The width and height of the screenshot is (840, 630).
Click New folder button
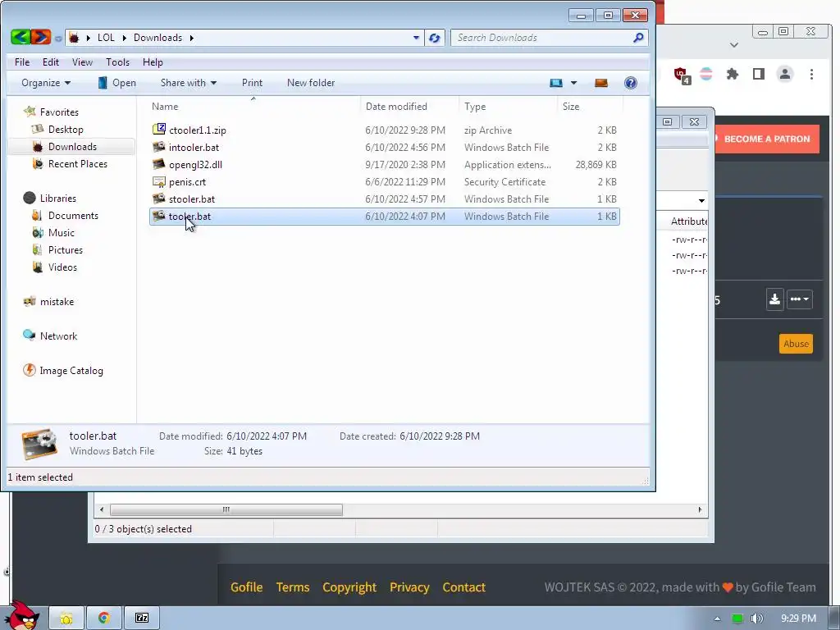tap(311, 83)
